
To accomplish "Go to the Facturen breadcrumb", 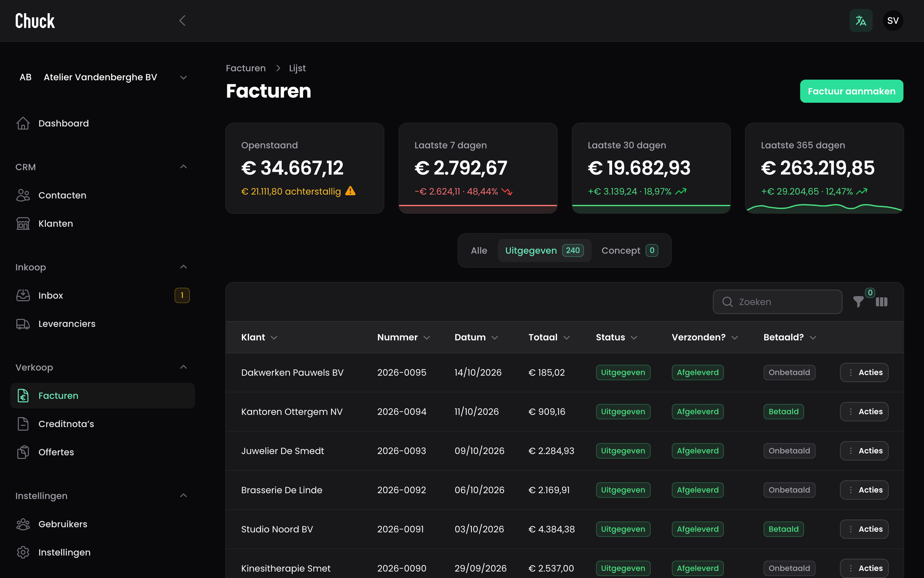I will 245,68.
